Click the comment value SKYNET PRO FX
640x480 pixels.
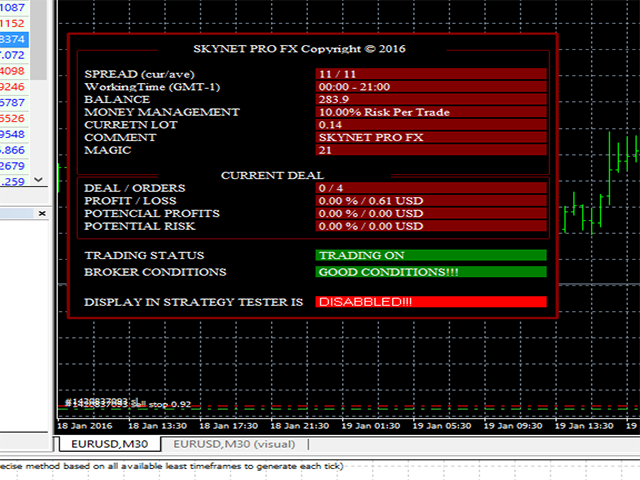pyautogui.click(x=431, y=137)
